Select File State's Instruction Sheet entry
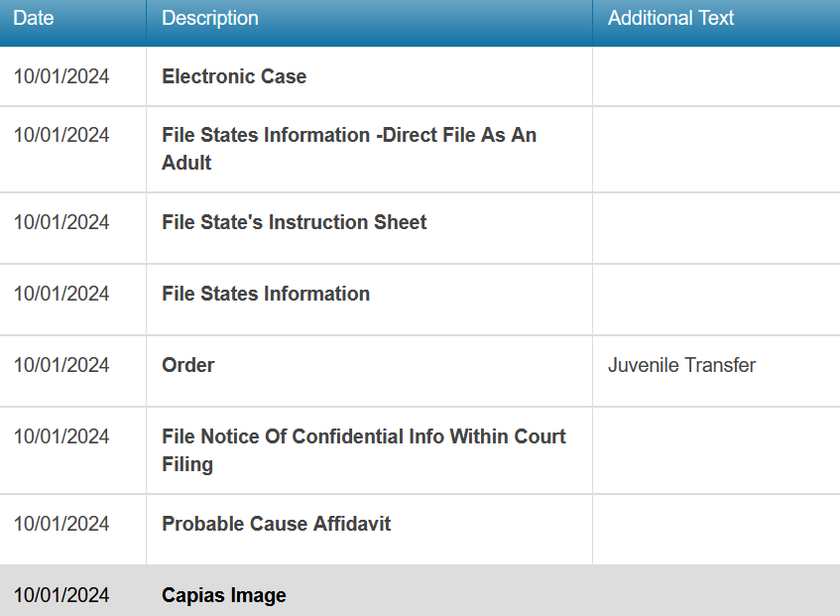Viewport: 840px width, 616px height. click(x=295, y=222)
